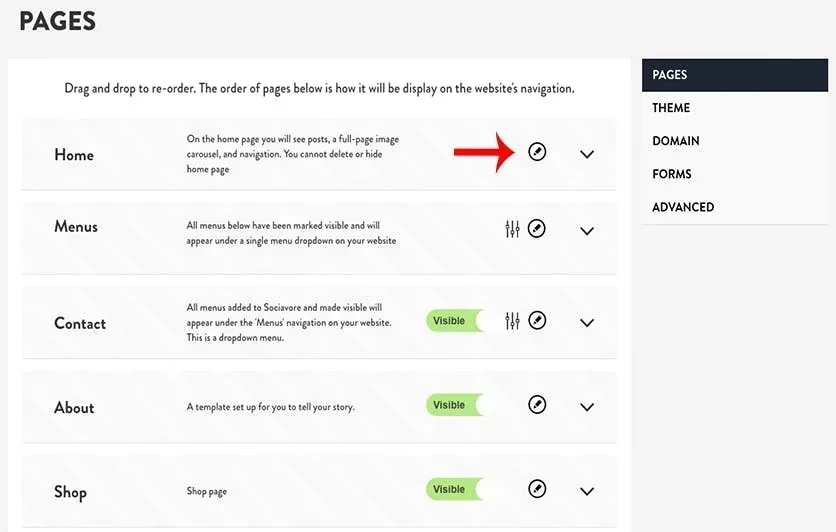Expand the Shop row chevron
This screenshot has width=836, height=532.
point(586,491)
